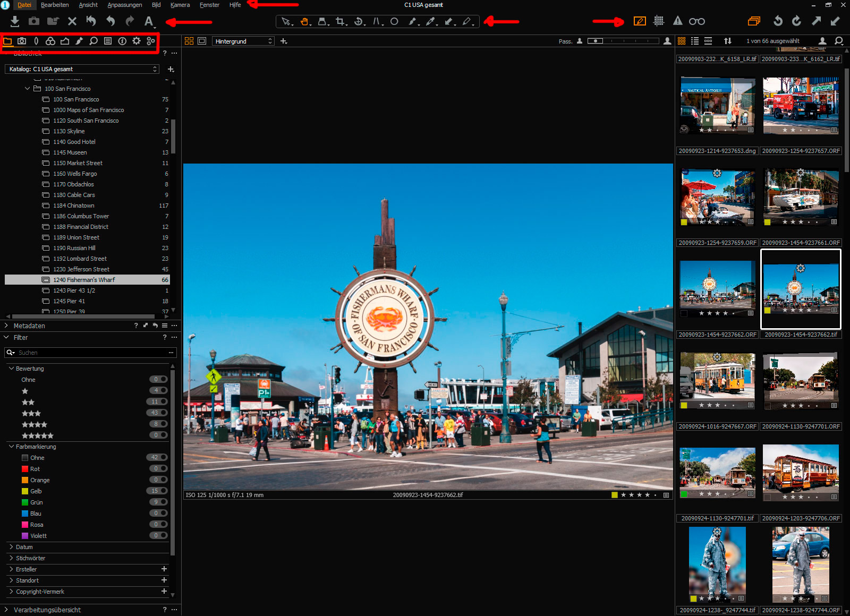Toggle the proofing glasses icon
Image resolution: width=850 pixels, height=616 pixels.
[697, 22]
